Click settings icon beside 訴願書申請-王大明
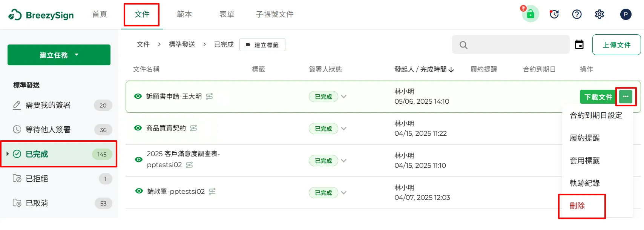This screenshot has width=644, height=230. [209, 97]
